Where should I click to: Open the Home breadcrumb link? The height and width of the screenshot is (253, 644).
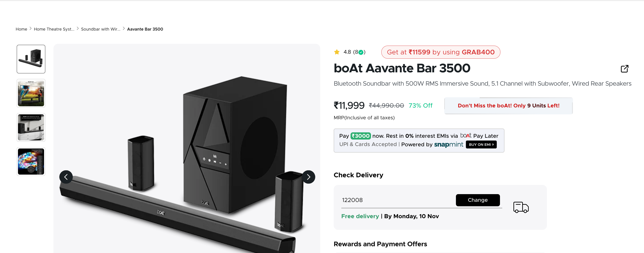21,29
